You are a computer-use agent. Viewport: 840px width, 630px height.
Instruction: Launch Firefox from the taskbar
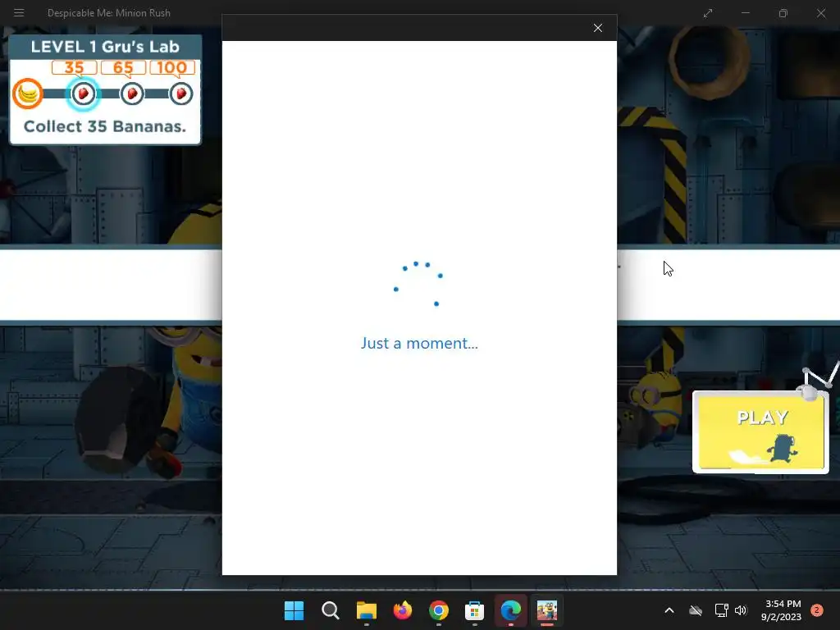coord(402,610)
